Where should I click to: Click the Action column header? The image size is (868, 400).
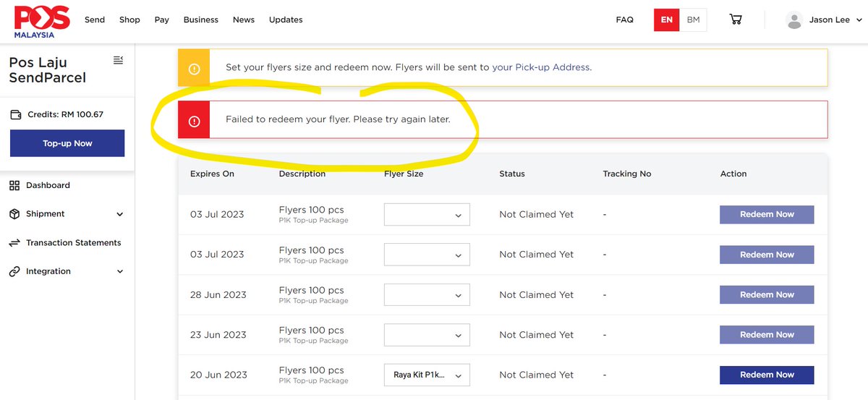click(733, 174)
